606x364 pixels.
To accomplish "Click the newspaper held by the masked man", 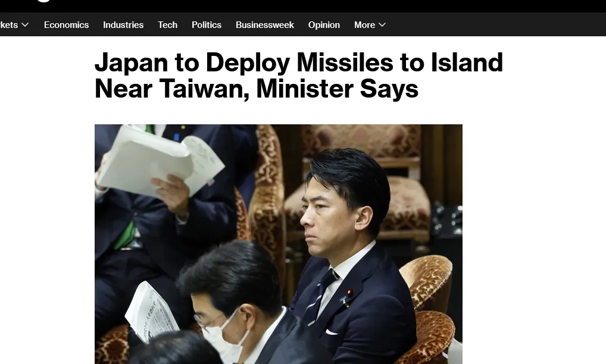I will click(x=152, y=312).
